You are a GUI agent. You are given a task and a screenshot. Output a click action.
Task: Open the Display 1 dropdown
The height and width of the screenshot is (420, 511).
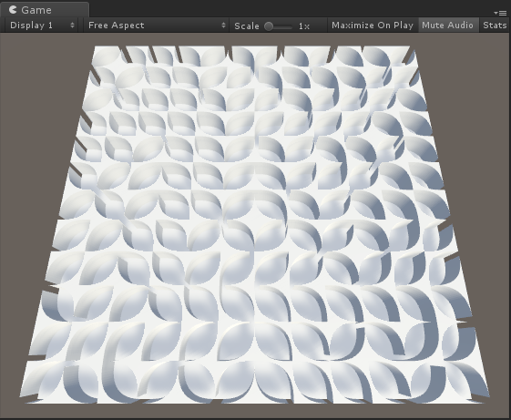coord(42,26)
